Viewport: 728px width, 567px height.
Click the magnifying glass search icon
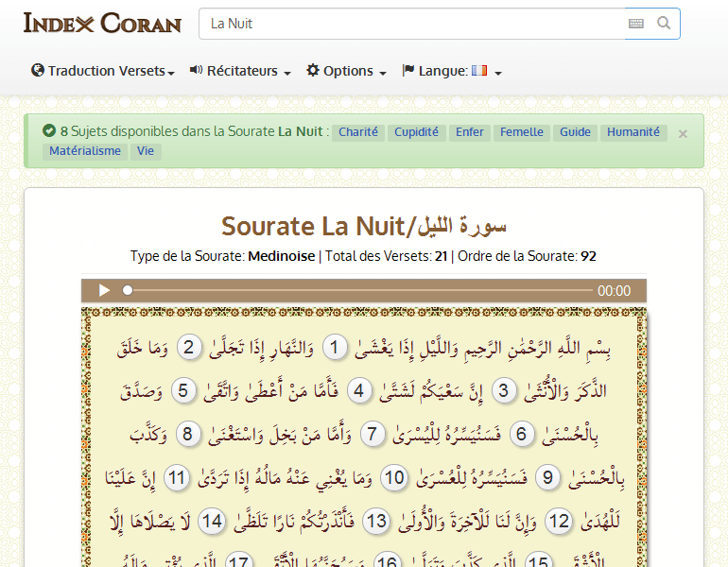[664, 24]
